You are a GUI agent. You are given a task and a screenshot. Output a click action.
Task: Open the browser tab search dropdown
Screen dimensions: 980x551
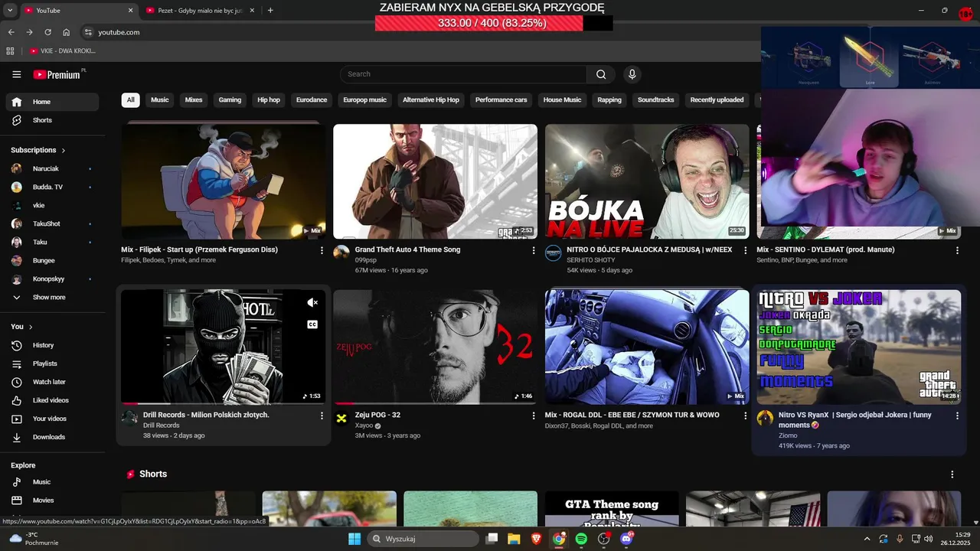(x=11, y=11)
